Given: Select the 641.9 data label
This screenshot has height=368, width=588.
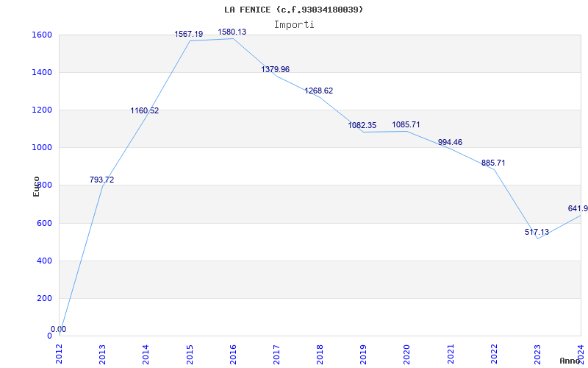Looking at the screenshot, I should pyautogui.click(x=578, y=208).
